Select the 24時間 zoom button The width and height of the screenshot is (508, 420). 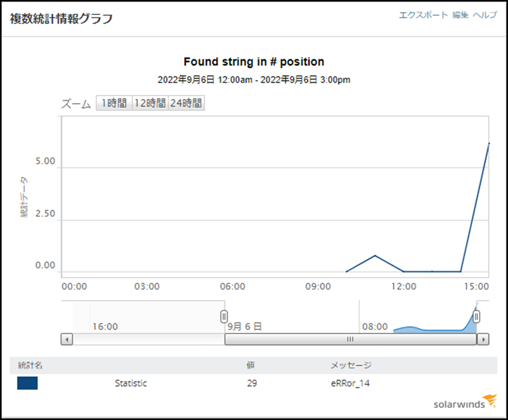coord(186,103)
